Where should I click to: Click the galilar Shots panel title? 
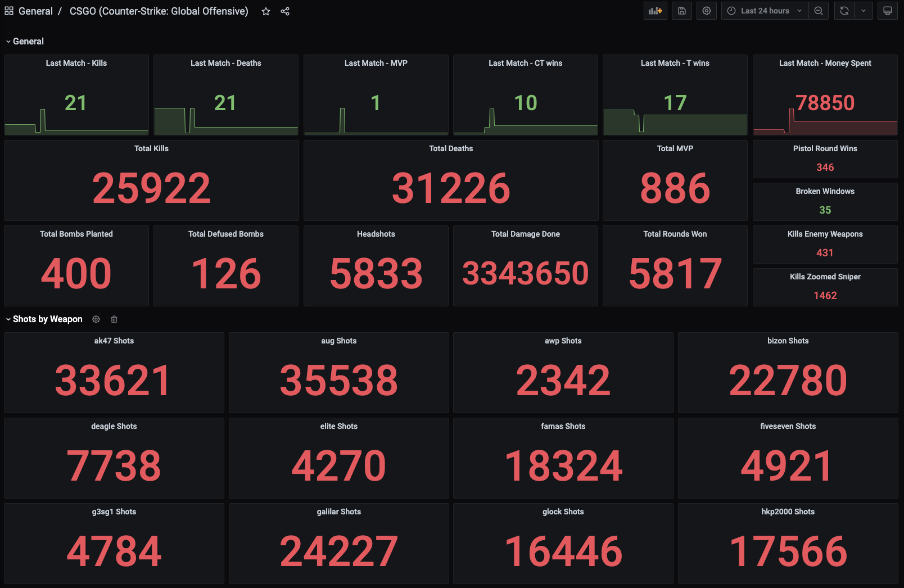pos(339,512)
